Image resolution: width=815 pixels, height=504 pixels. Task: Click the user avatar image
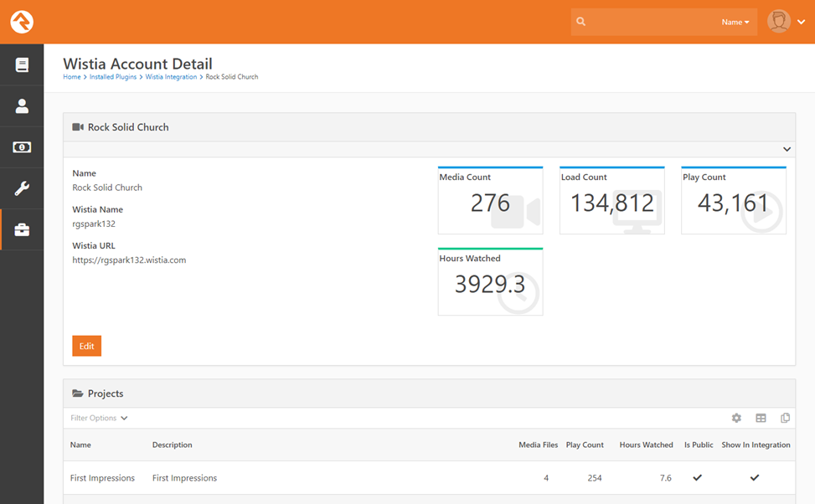click(x=779, y=21)
